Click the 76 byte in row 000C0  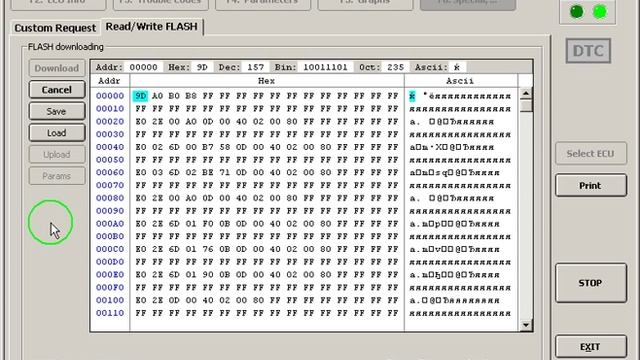[208, 249]
